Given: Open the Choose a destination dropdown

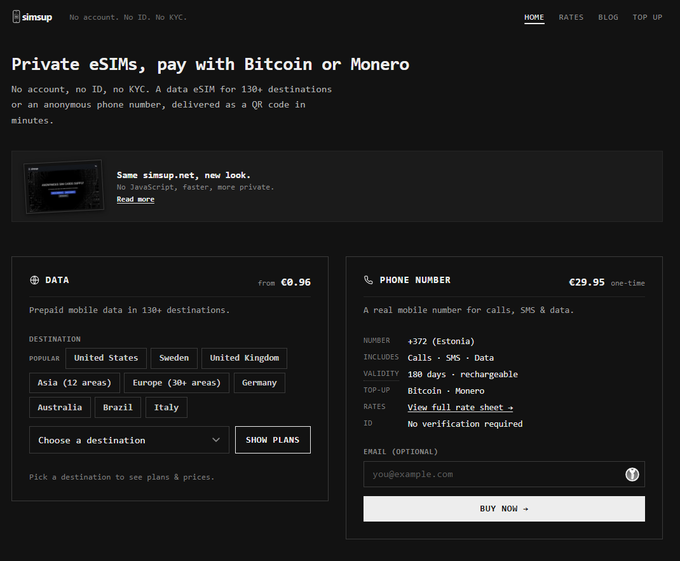Looking at the screenshot, I should (129, 440).
